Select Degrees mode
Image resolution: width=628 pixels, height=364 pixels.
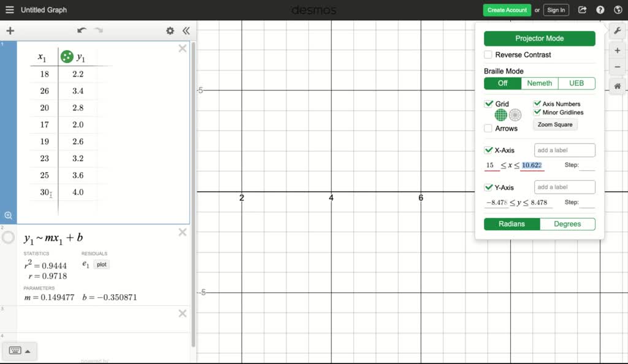(567, 224)
